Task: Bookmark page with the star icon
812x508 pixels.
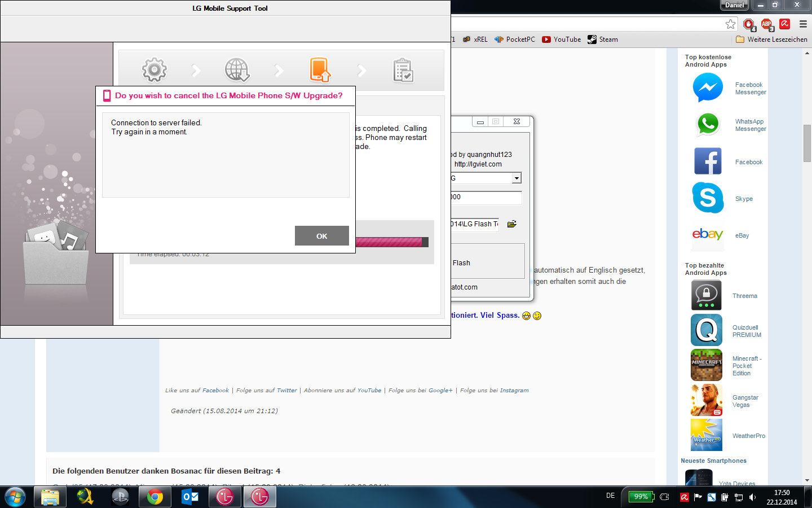Action: pyautogui.click(x=731, y=24)
